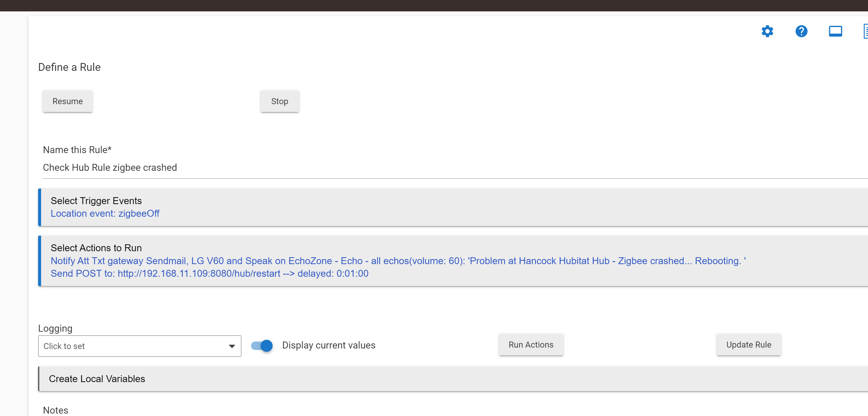Click the Update Rule button
Screen dimensions: 868x416
click(x=748, y=345)
